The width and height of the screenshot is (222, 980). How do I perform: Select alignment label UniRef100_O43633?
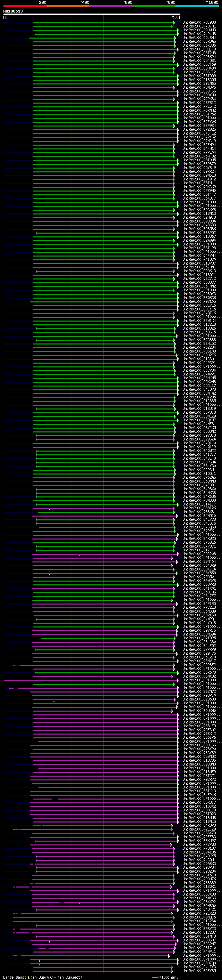(x=199, y=225)
